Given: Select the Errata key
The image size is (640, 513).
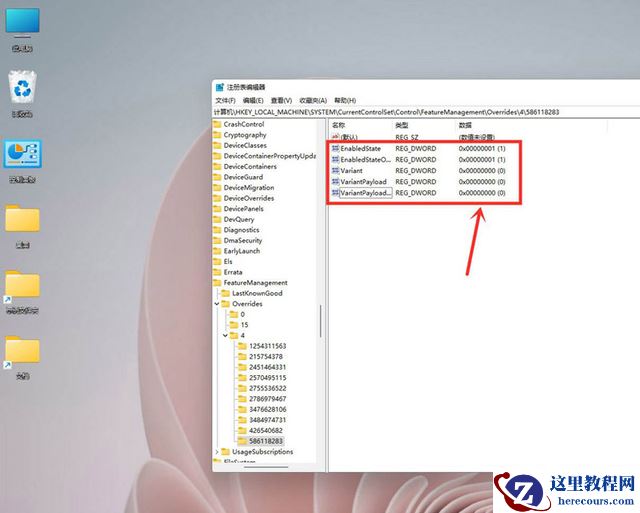Looking at the screenshot, I should (x=233, y=272).
